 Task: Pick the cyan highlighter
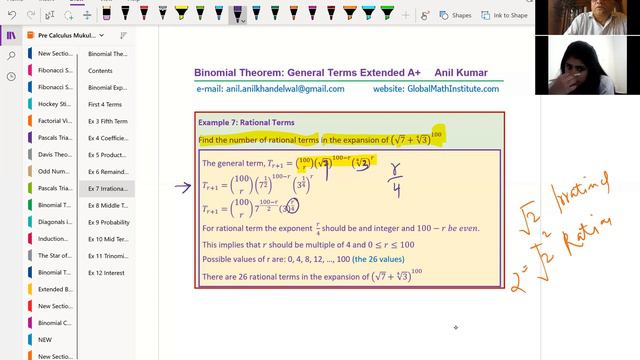(369, 14)
